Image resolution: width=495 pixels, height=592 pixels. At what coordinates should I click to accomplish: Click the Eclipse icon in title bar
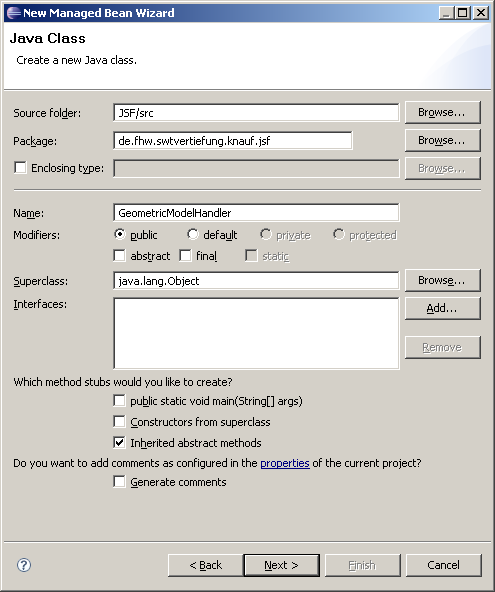pyautogui.click(x=14, y=13)
